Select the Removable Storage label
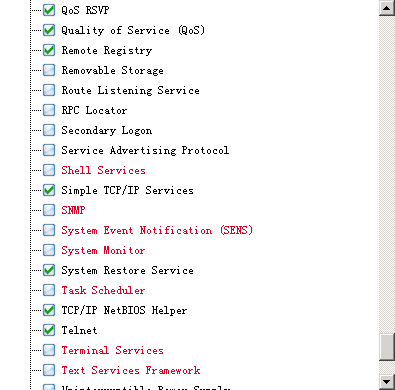This screenshot has height=390, width=395. tap(112, 70)
